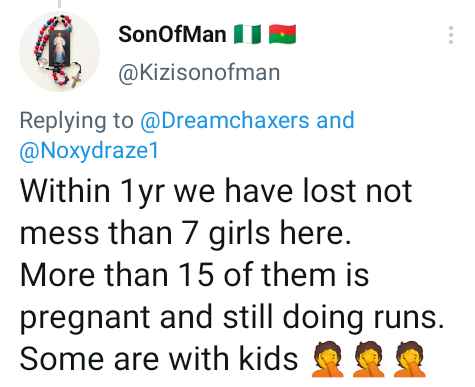Click the blue "and" after @Dreamchaxers
Viewport: 475px width, 387px height.
point(335,120)
